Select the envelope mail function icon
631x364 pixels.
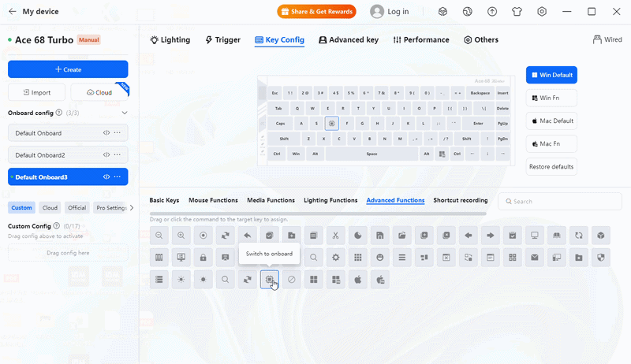(x=535, y=258)
